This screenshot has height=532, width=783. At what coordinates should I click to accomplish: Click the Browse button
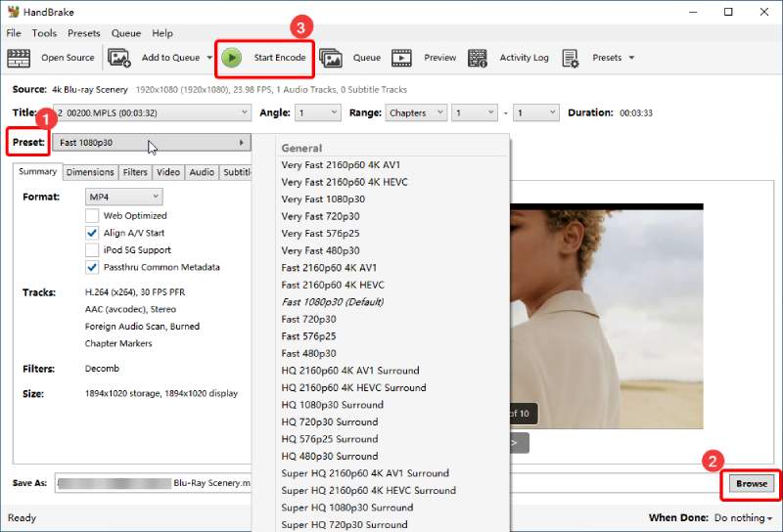pyautogui.click(x=751, y=483)
